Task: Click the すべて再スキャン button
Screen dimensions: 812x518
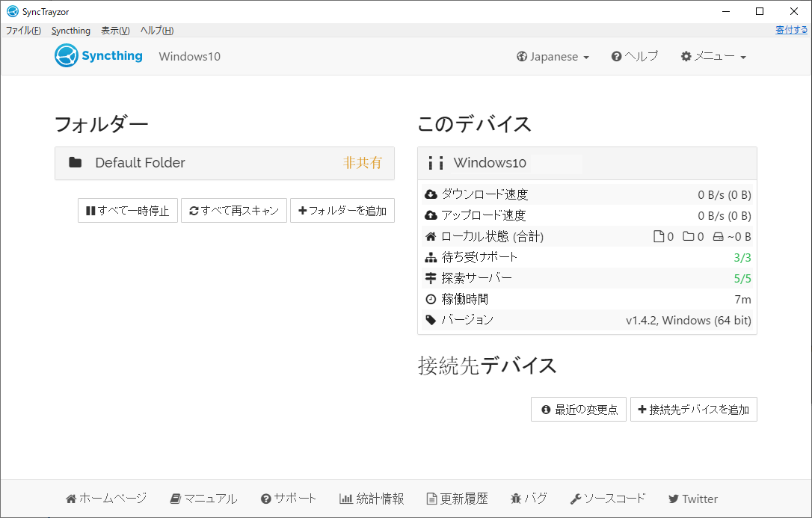Action: (x=234, y=211)
